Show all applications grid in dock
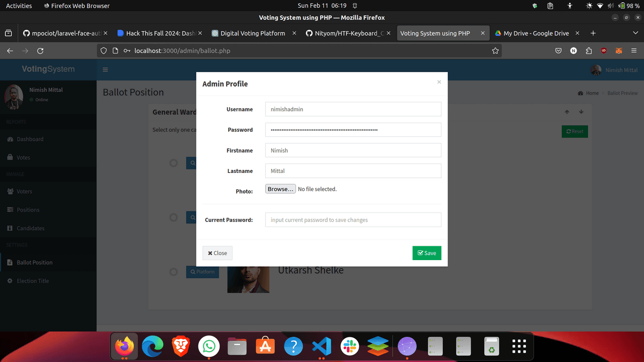 [519, 346]
